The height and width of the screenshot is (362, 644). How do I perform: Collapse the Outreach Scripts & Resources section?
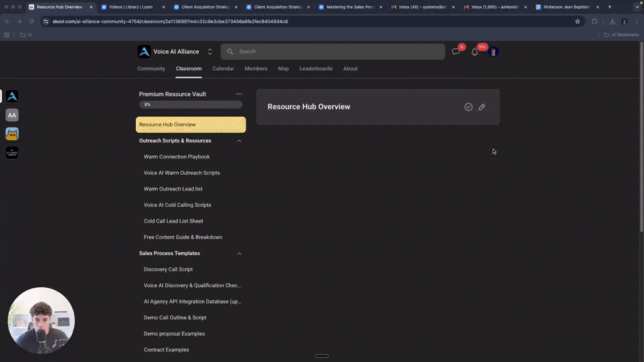(x=239, y=141)
